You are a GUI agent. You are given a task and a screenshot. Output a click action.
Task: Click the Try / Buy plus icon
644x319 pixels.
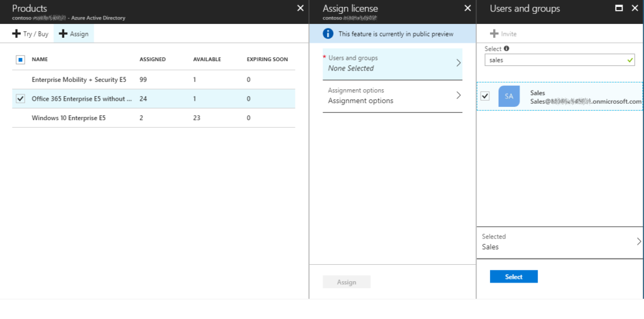[16, 34]
